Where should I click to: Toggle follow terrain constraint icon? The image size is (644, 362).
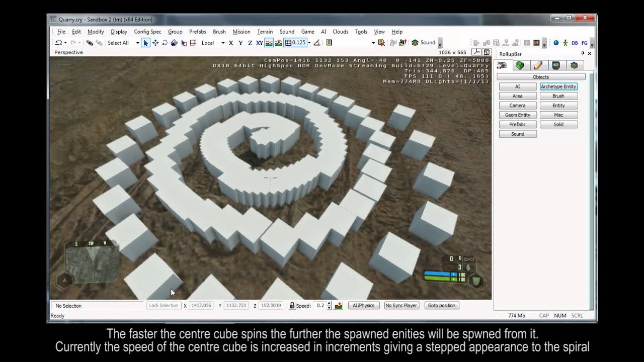269,43
